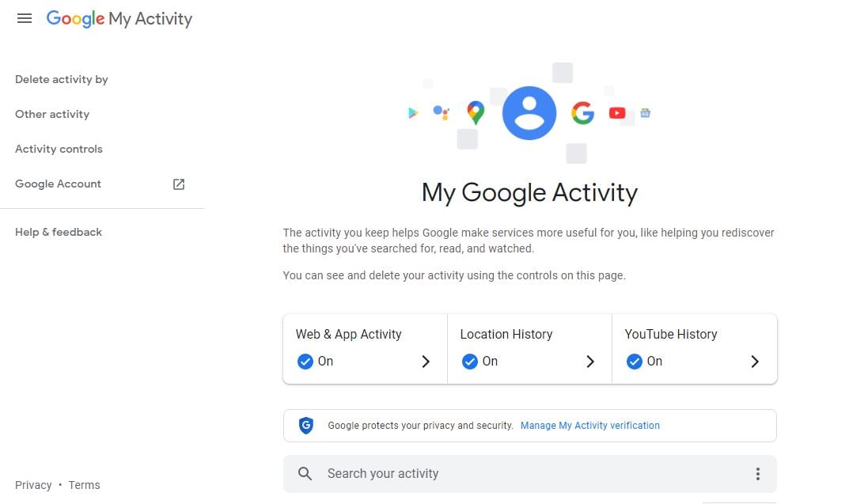The image size is (849, 504).
Task: Click Manage My Activity verification link
Action: [x=589, y=426]
